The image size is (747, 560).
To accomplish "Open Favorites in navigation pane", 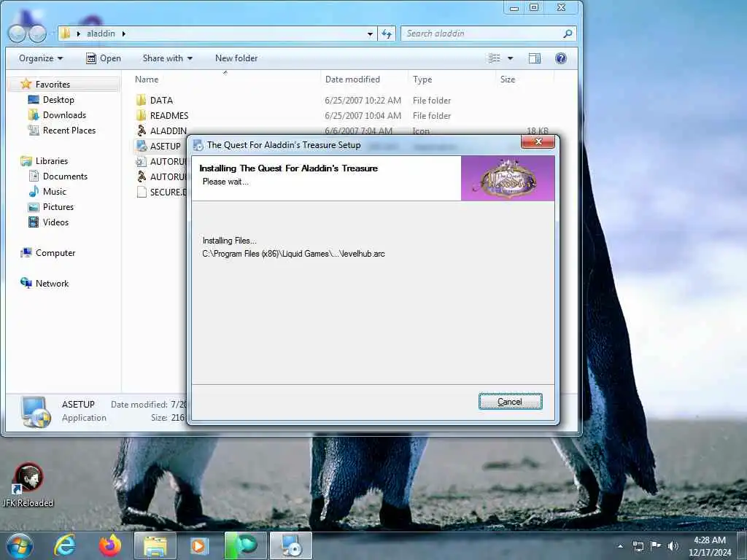I will pos(53,85).
